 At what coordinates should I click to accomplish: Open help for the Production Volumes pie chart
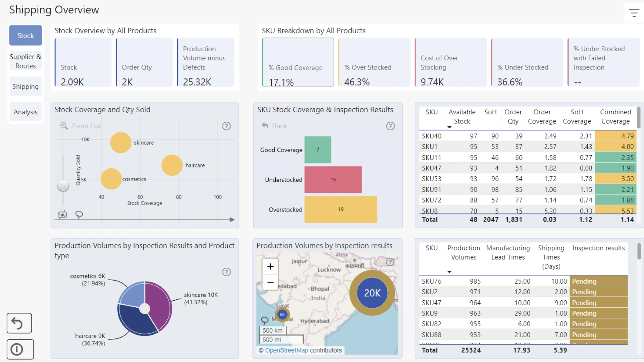tap(226, 272)
